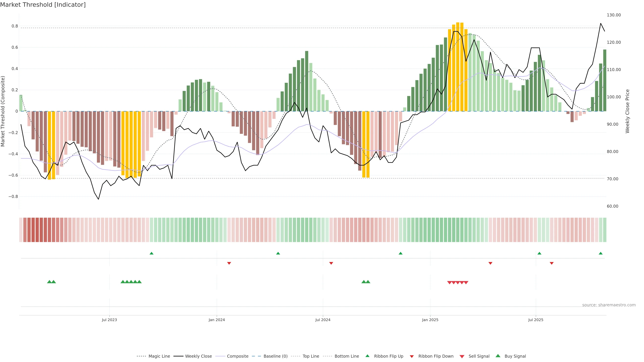Click the Weekly Close Price axis title

[x=628, y=111]
